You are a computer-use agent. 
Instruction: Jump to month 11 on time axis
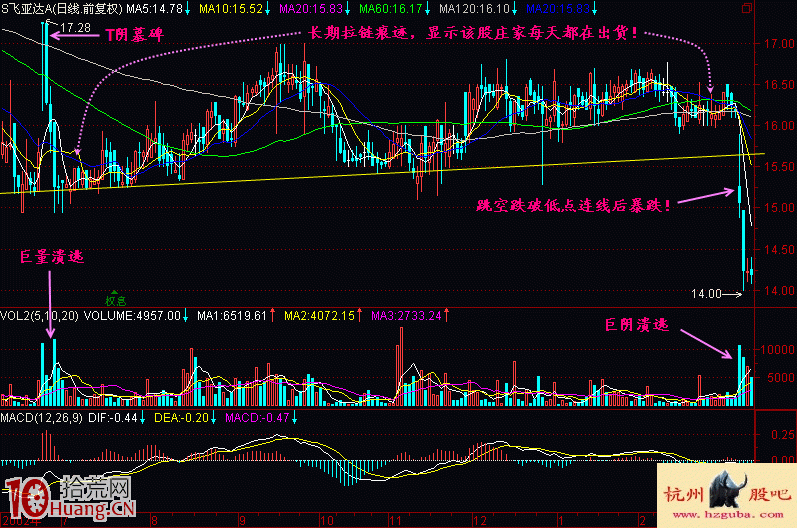tap(395, 520)
